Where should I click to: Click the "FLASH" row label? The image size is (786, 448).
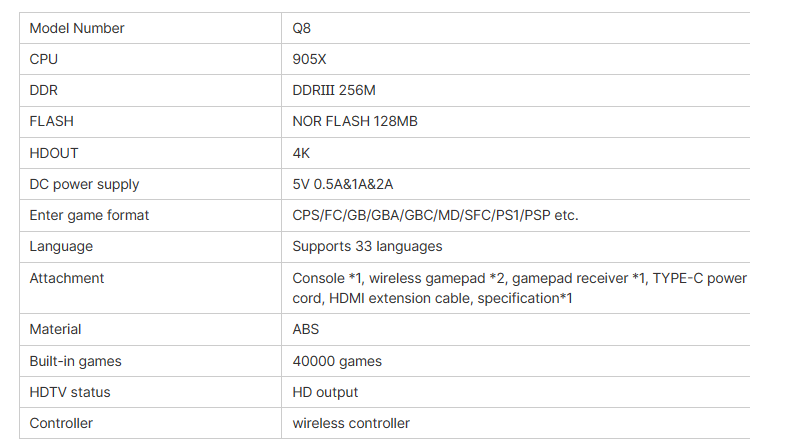[52, 121]
